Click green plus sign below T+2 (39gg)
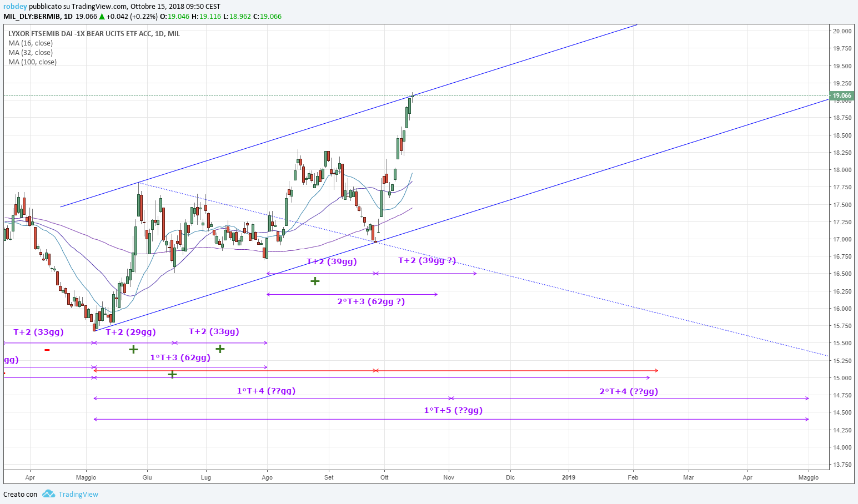The height and width of the screenshot is (504, 858). [x=315, y=281]
